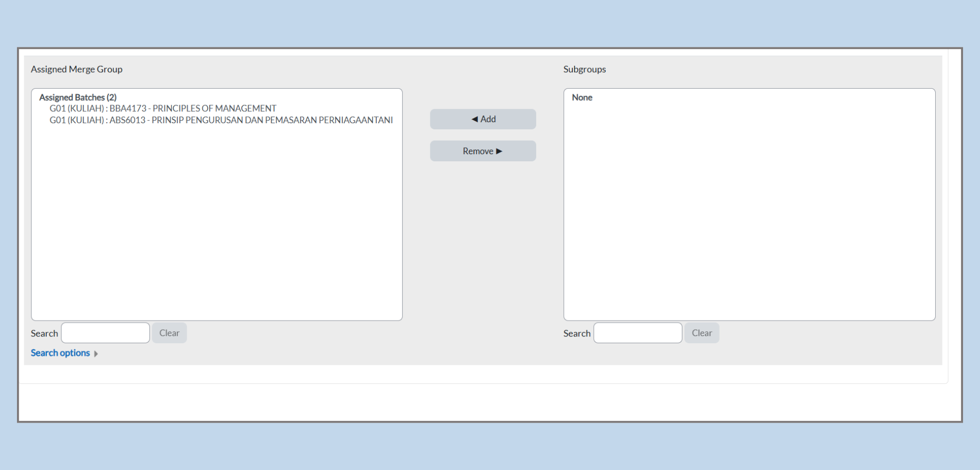Click the Search label under Assigned Merge Group
This screenshot has width=980, height=470.
[44, 333]
